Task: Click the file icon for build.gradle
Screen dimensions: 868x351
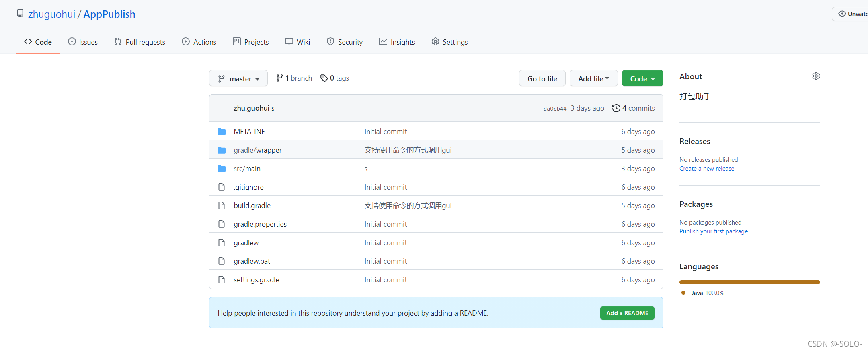Action: (222, 206)
